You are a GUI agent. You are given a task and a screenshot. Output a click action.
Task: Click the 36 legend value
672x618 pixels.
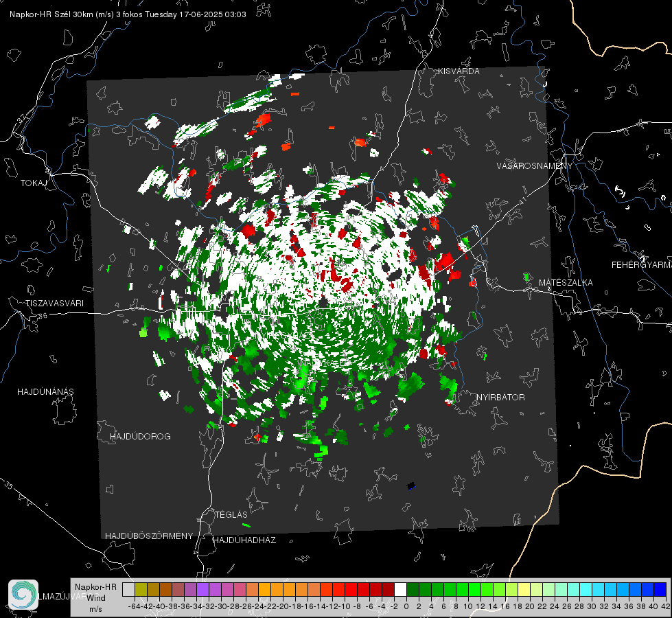629,606
